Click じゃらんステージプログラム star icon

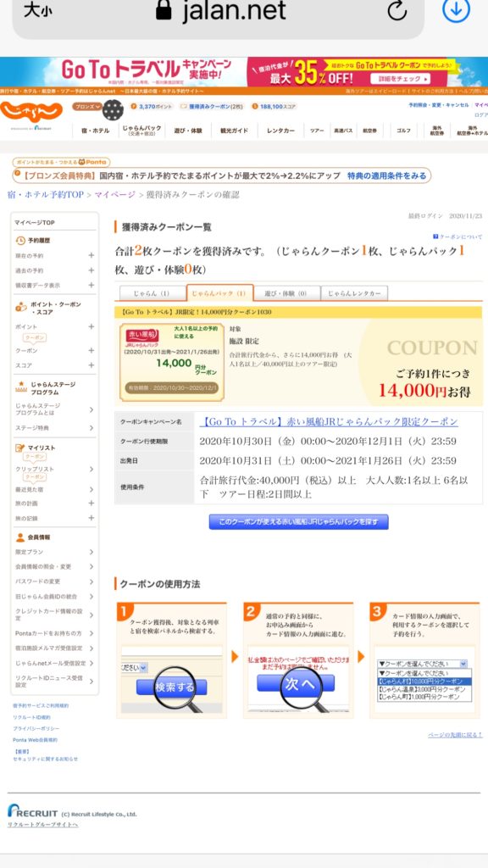coord(21,387)
